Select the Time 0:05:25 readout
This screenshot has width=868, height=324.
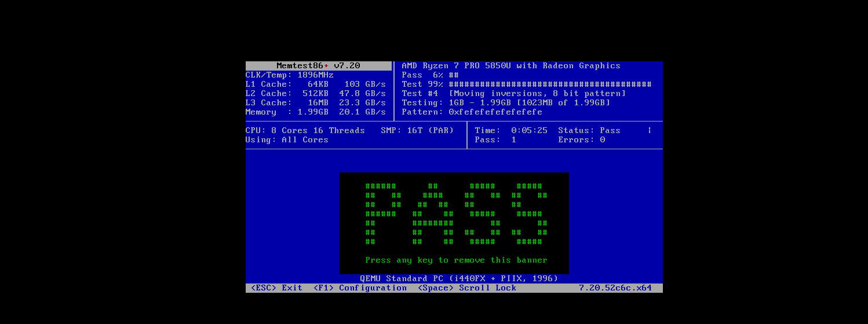pos(511,131)
